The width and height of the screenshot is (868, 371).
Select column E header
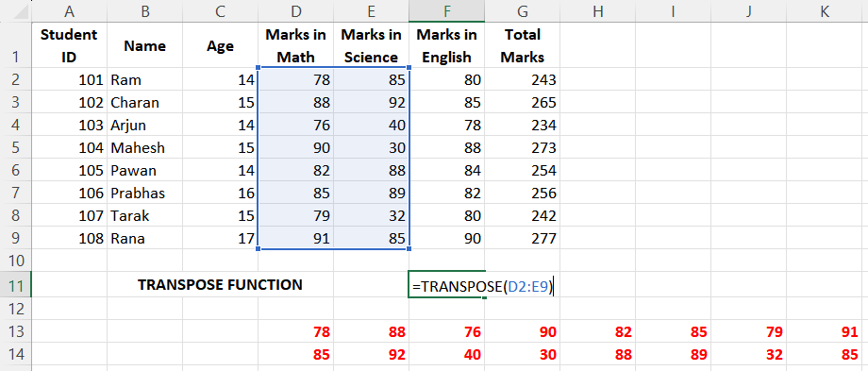point(371,11)
